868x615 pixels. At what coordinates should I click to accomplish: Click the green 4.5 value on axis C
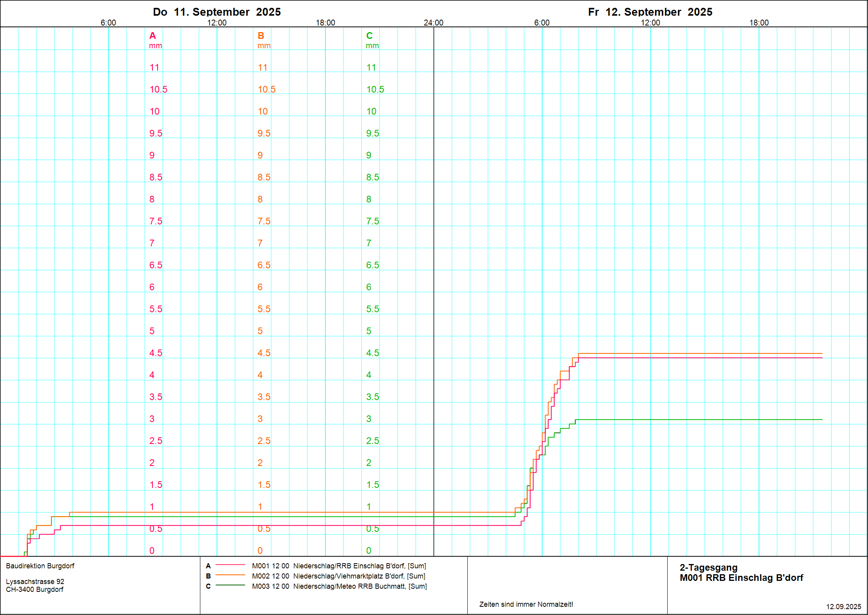373,353
